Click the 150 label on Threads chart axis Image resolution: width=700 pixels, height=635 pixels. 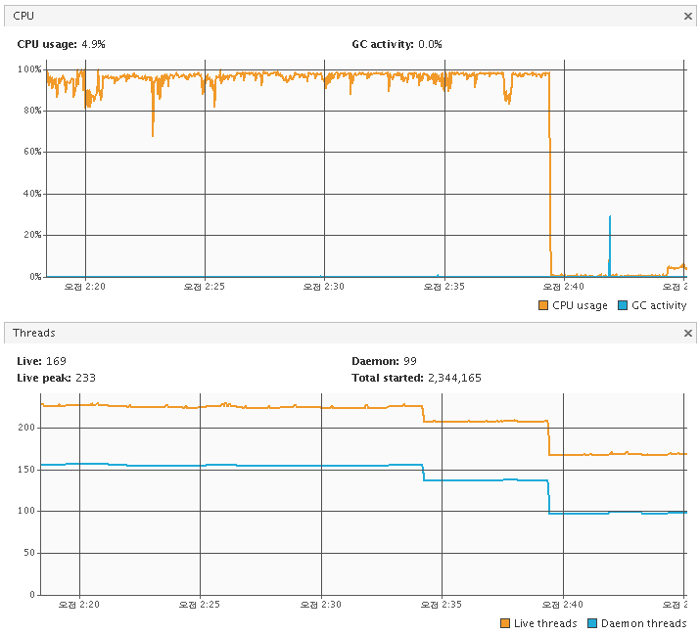pos(28,469)
